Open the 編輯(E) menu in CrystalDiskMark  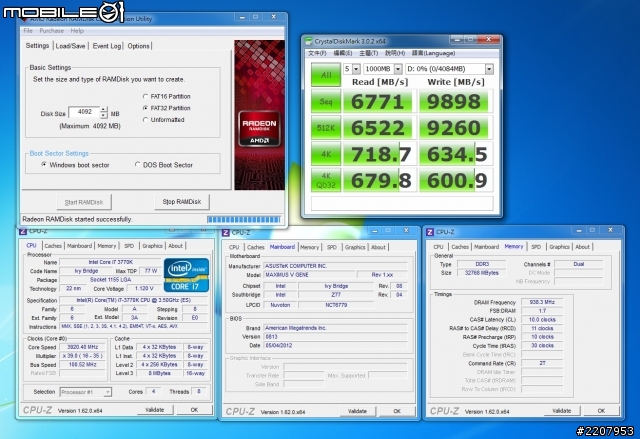[x=342, y=53]
